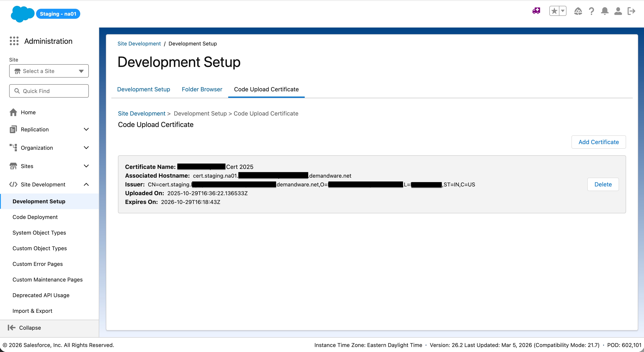This screenshot has height=352, width=644.
Task: Open the Select a Site dropdown
Action: coord(49,71)
